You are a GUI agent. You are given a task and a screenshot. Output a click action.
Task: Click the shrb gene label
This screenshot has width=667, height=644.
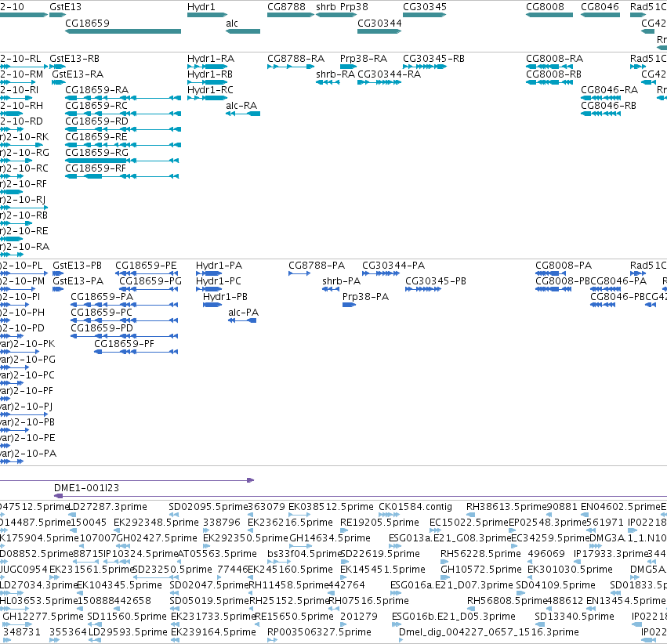326,7
